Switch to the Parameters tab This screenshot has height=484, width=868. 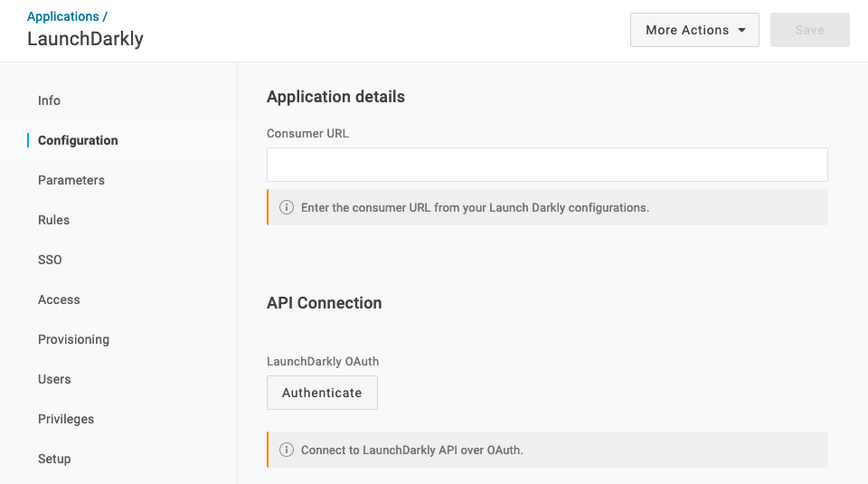click(x=71, y=180)
